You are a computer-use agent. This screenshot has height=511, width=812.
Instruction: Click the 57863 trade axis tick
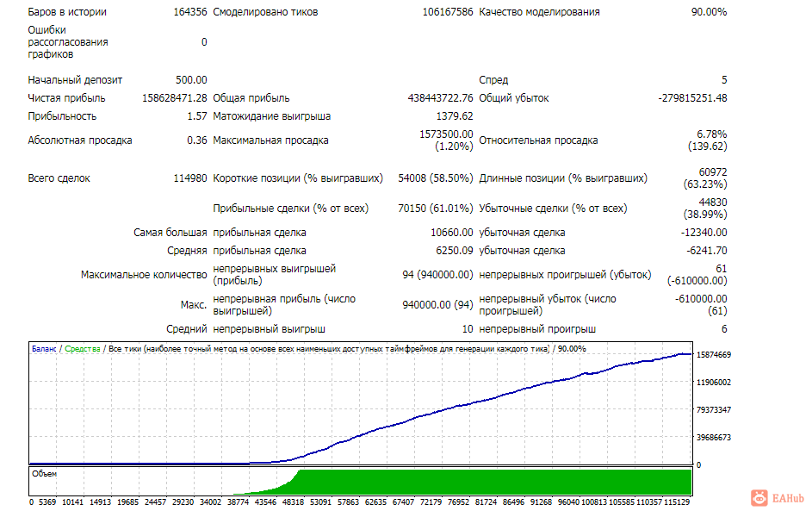pyautogui.click(x=348, y=502)
